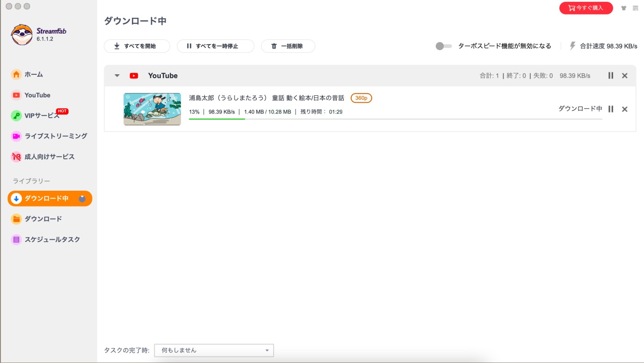
Task: Open the hamburger menu at top right
Action: tap(636, 8)
